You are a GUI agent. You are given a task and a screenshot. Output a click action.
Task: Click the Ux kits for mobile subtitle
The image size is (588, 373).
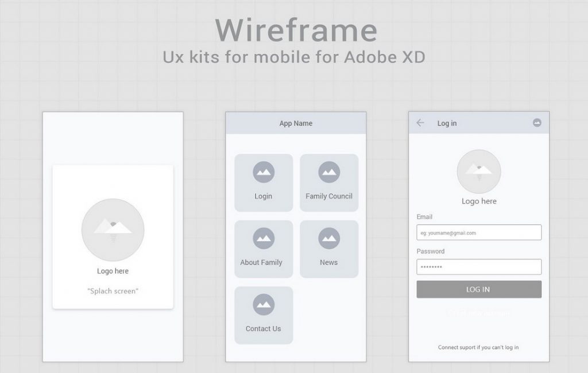click(294, 57)
